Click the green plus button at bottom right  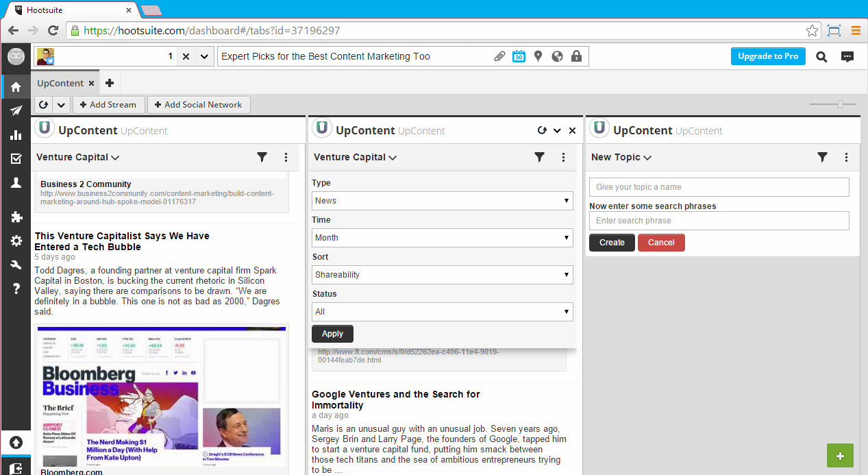[841, 456]
